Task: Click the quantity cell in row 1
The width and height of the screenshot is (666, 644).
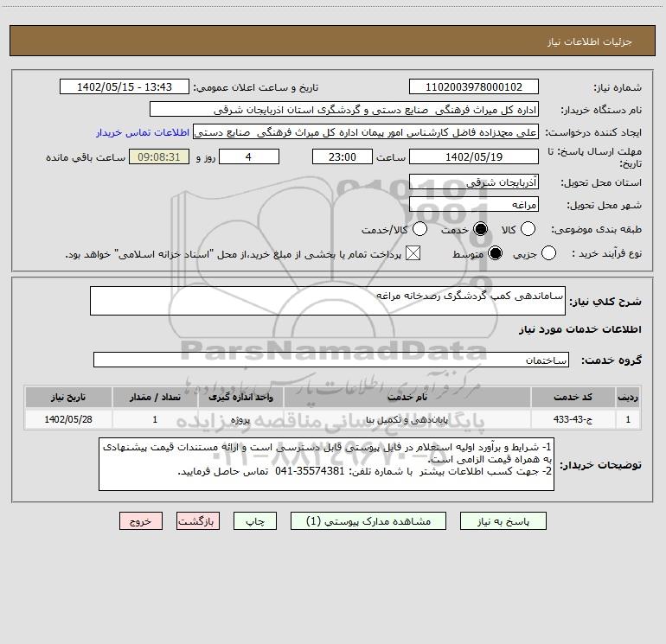Action: [155, 419]
